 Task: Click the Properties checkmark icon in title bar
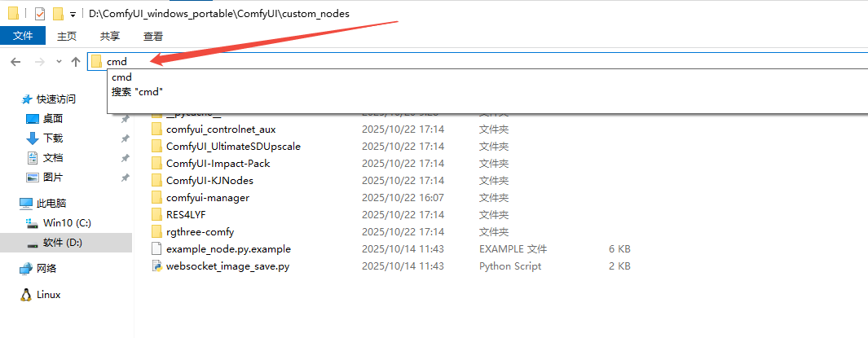41,14
